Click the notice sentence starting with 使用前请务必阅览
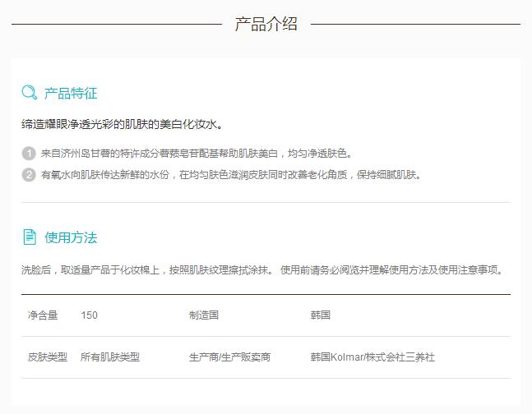The image size is (532, 414). [391, 269]
